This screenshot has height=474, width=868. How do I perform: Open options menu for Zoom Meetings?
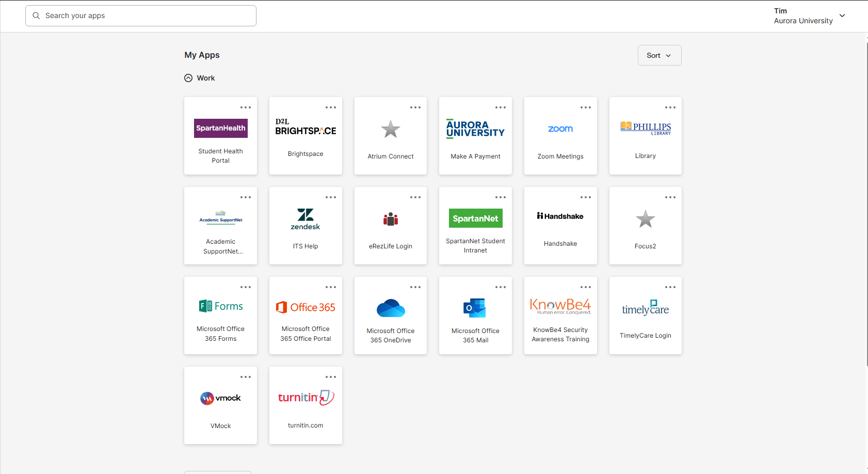pos(586,107)
